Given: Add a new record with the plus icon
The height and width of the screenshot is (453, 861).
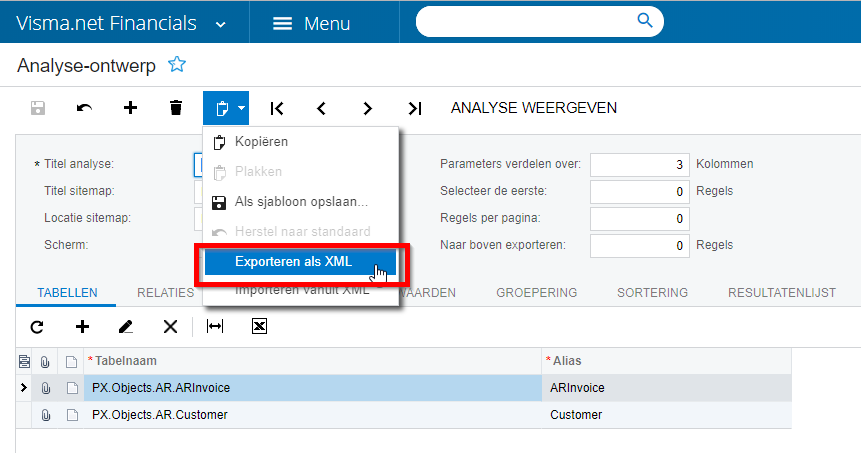Looking at the screenshot, I should pos(130,108).
